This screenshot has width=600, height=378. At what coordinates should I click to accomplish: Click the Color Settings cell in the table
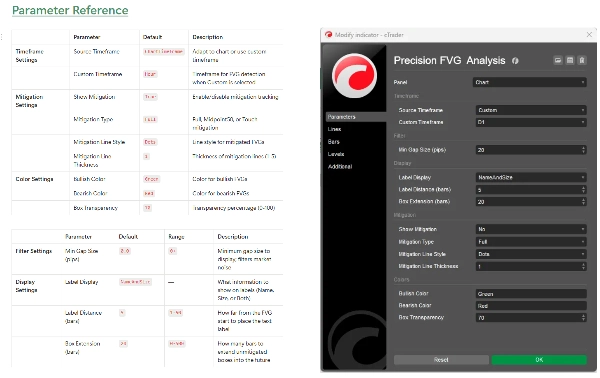(34, 179)
